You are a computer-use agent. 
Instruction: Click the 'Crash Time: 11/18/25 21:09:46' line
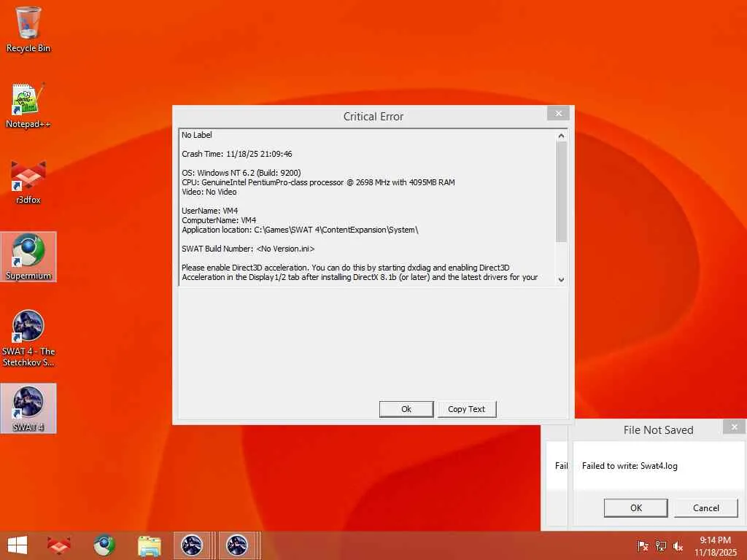coord(237,154)
